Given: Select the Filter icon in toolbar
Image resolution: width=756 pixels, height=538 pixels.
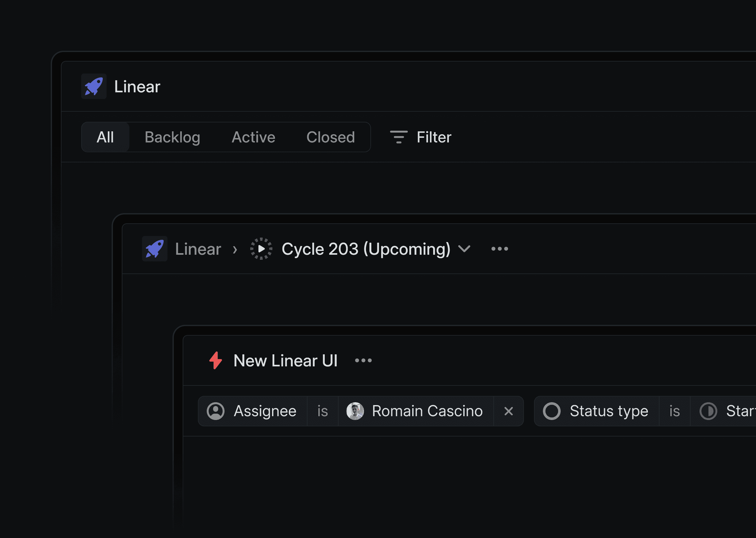Looking at the screenshot, I should point(398,137).
